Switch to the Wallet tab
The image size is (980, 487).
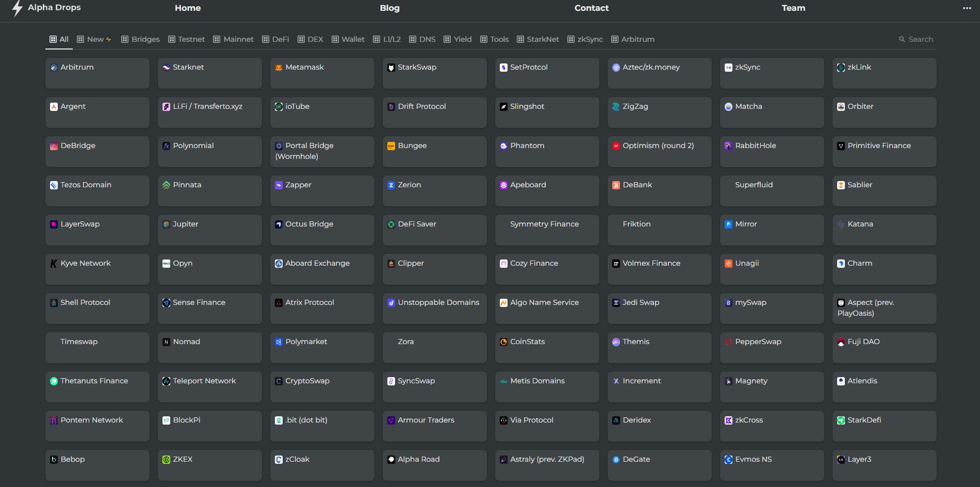[348, 39]
